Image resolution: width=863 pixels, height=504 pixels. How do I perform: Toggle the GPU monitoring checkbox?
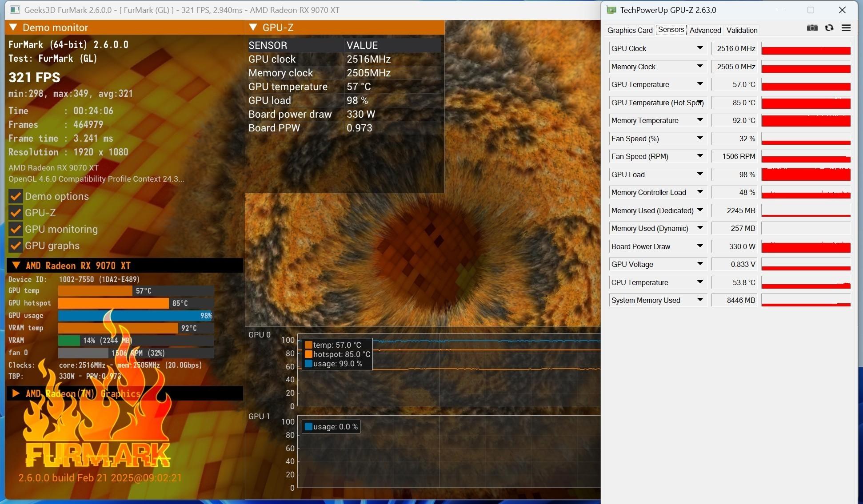tap(16, 229)
